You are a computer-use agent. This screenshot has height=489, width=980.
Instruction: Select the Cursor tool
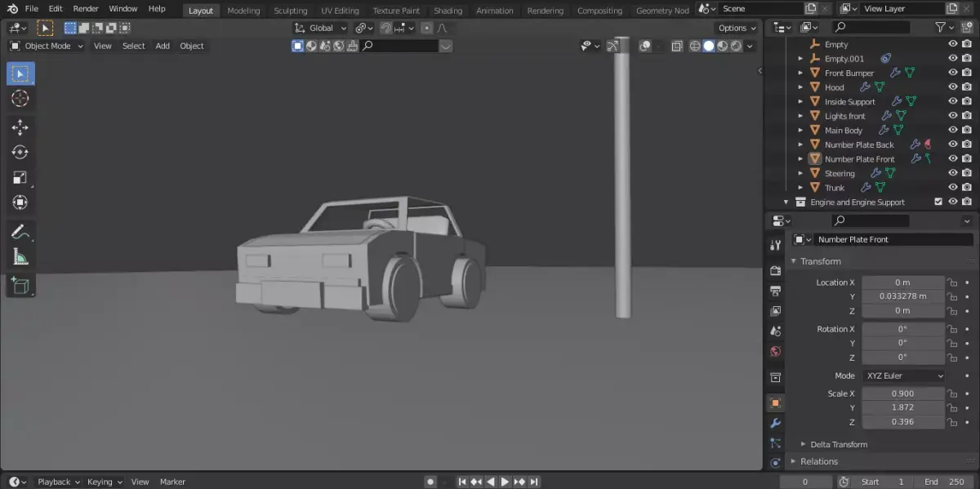click(x=20, y=99)
